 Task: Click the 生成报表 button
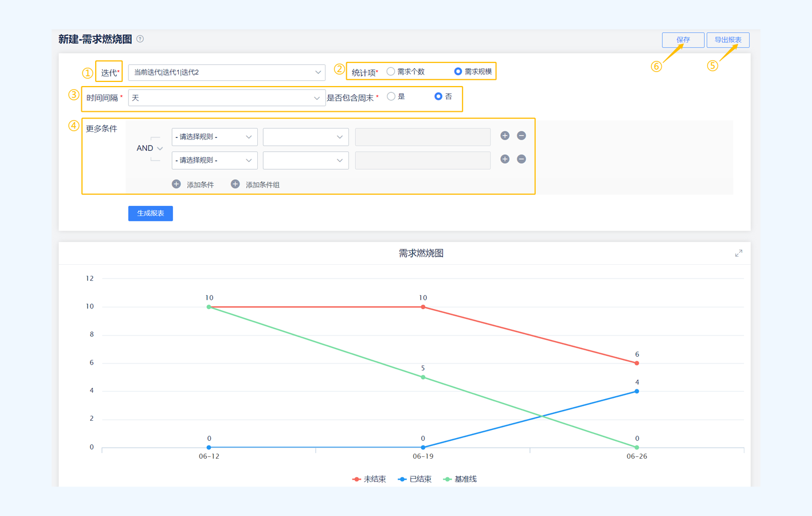click(x=151, y=213)
